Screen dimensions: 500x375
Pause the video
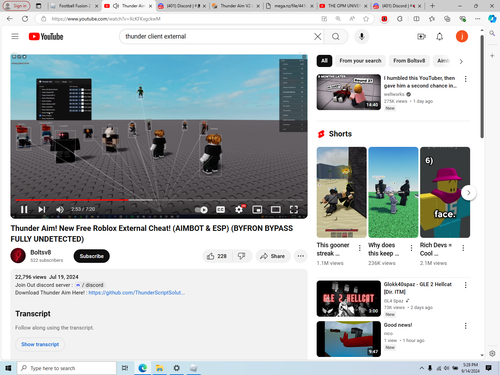tap(24, 209)
